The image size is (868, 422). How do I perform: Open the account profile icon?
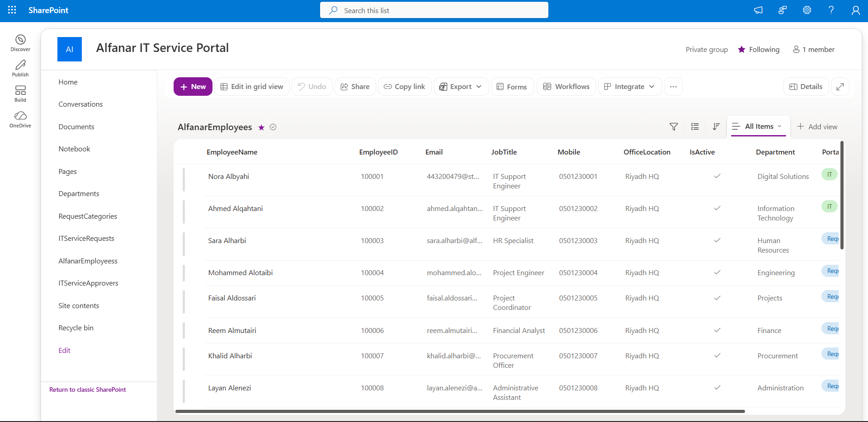(x=855, y=10)
